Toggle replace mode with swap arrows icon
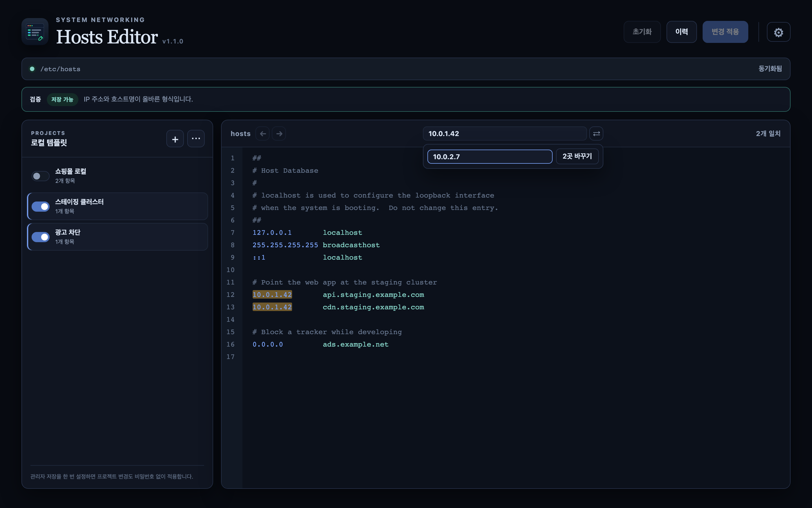812x508 pixels. (x=596, y=134)
